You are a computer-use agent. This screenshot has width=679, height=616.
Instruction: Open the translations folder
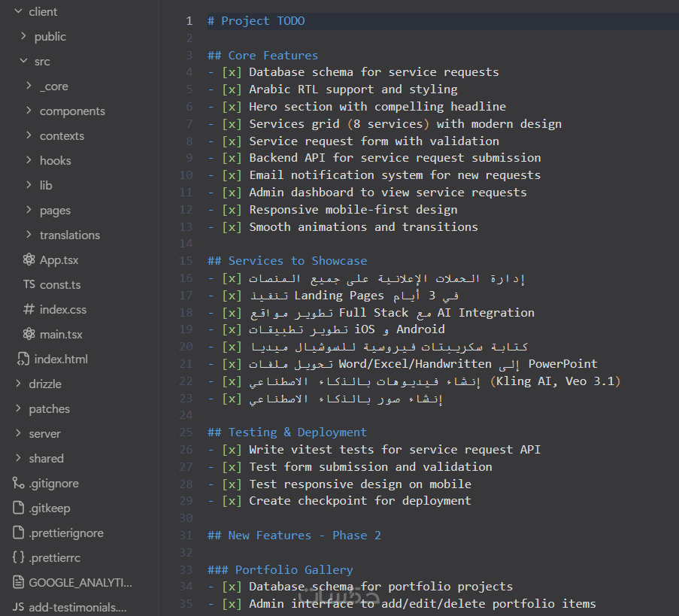click(x=69, y=235)
